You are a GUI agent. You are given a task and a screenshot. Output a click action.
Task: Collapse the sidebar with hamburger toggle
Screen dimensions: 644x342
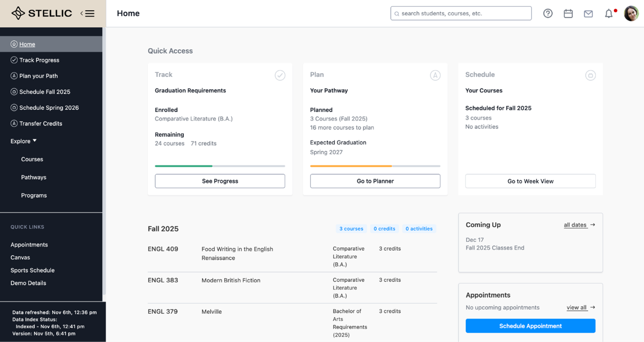pyautogui.click(x=88, y=13)
